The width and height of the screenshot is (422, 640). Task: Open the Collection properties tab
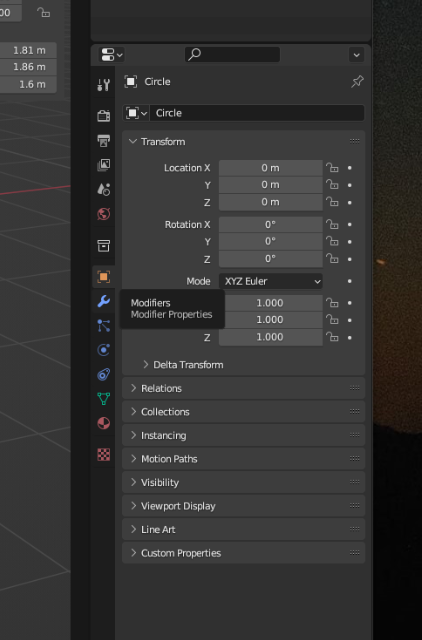tap(104, 246)
